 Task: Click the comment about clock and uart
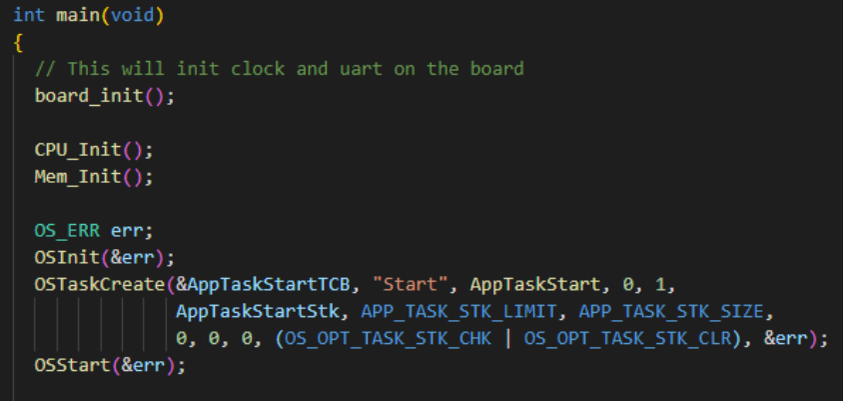[x=279, y=69]
